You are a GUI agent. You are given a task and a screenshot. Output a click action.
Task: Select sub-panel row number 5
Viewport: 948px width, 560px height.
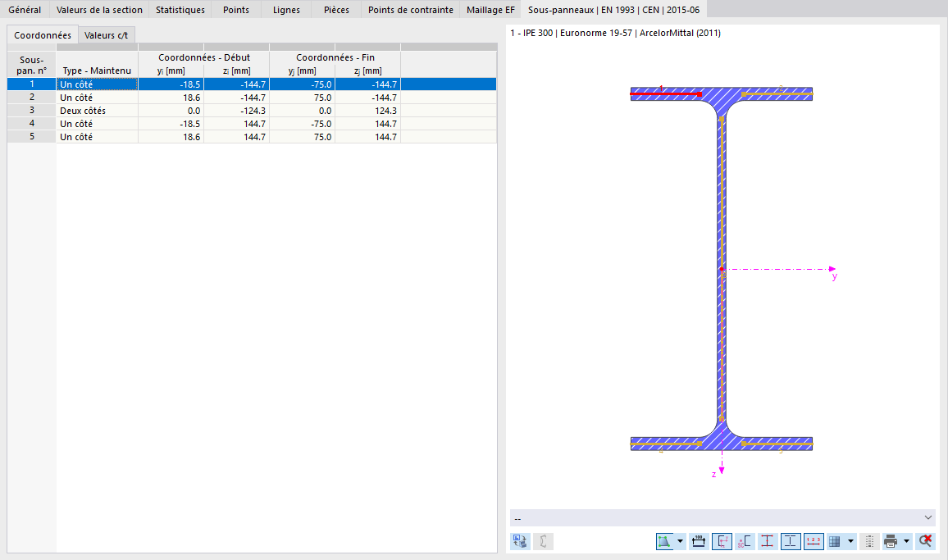31,137
